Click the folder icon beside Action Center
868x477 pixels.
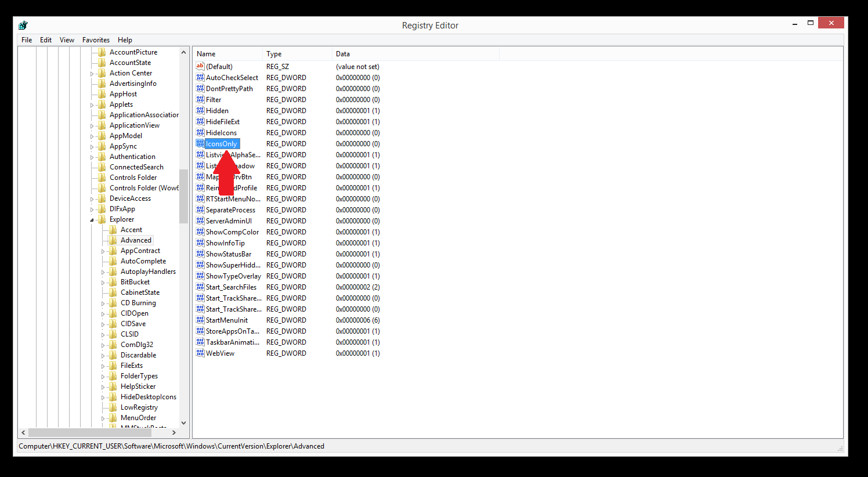click(x=102, y=73)
